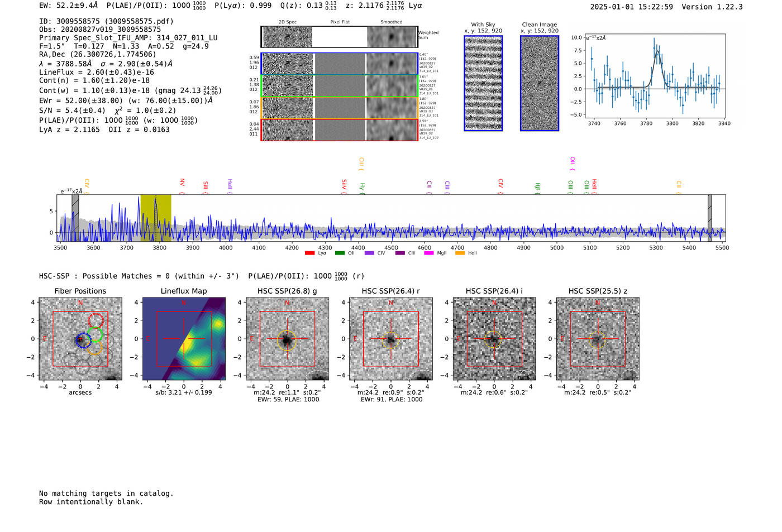Screen dimensions: 782x532
Task: Open the HSC SSP(26.4) r image
Action: coord(390,339)
